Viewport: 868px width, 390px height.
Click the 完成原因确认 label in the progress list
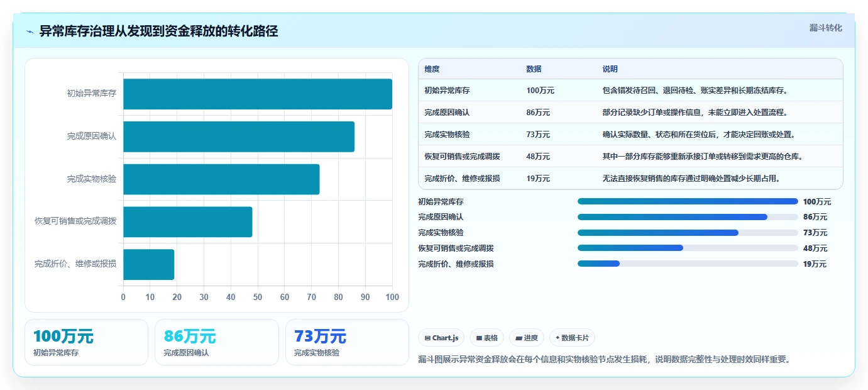point(441,217)
